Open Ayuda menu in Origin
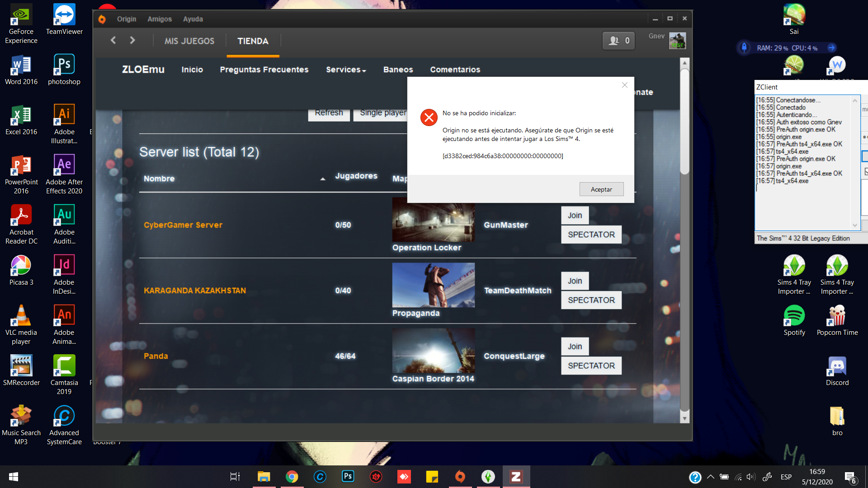868x488 pixels. click(x=193, y=19)
